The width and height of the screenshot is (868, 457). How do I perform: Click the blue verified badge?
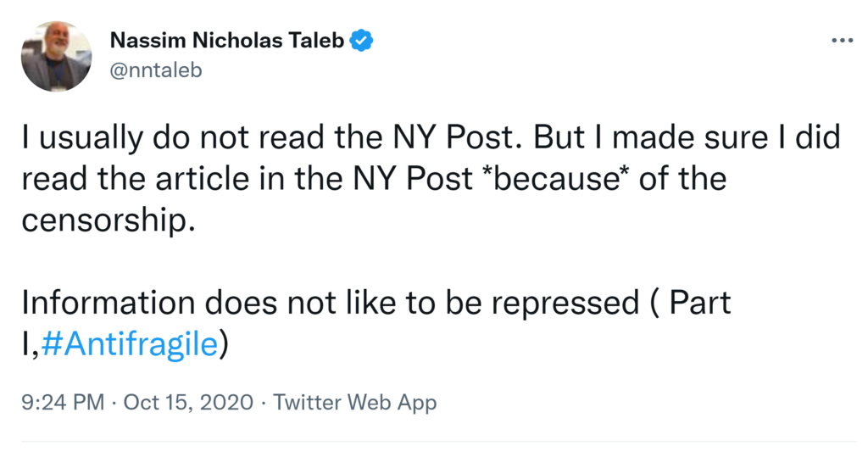point(363,40)
